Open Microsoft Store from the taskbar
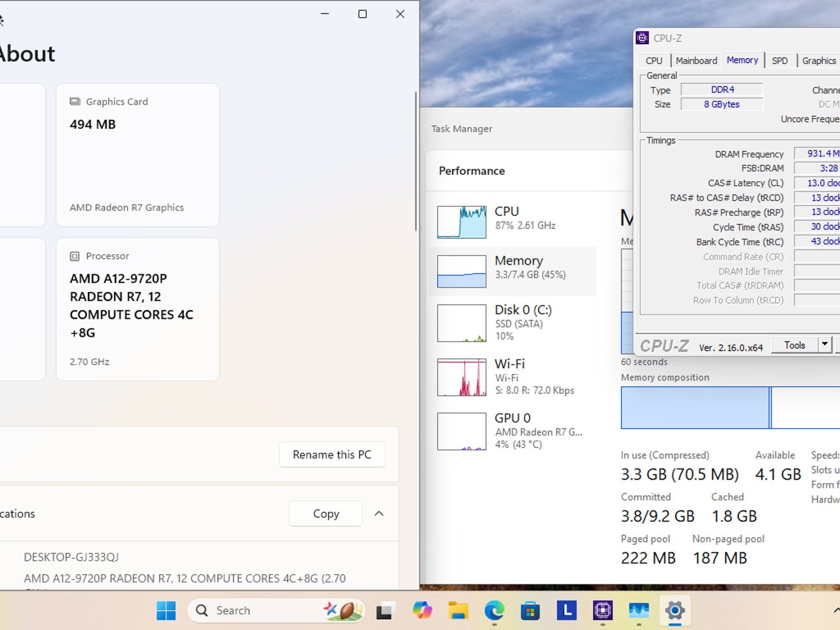The height and width of the screenshot is (630, 840). pos(530,611)
